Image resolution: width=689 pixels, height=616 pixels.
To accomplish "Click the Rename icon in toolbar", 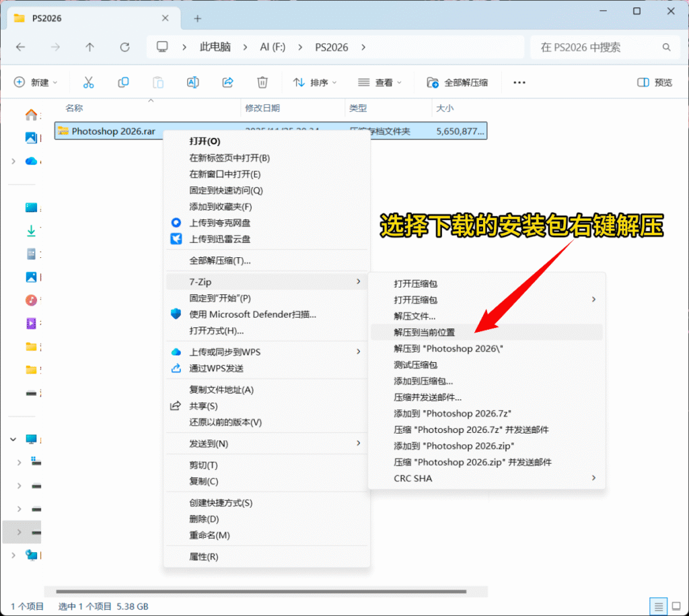I will click(192, 82).
